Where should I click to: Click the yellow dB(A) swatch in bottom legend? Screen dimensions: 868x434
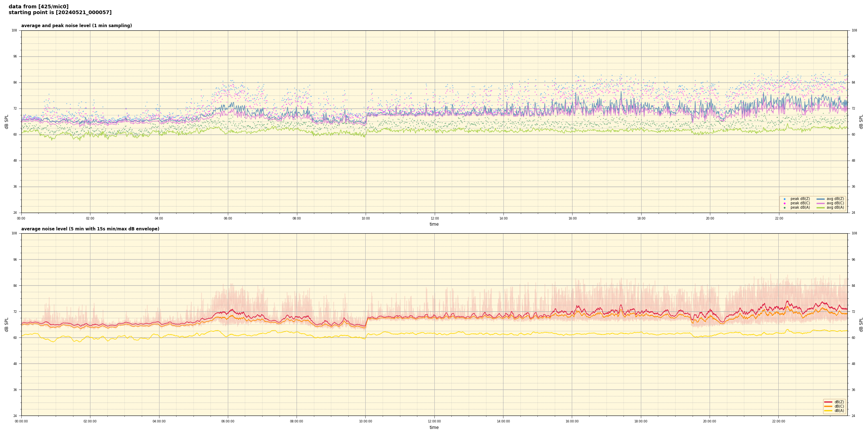point(828,410)
